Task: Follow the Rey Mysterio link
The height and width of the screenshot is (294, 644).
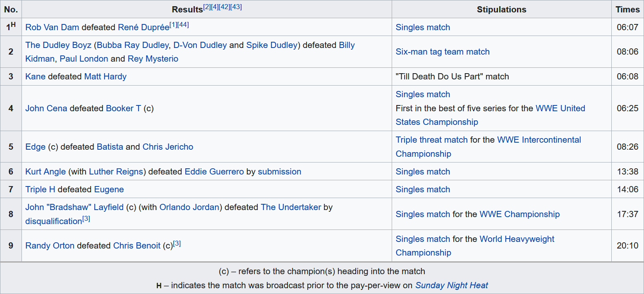Action: click(x=153, y=59)
